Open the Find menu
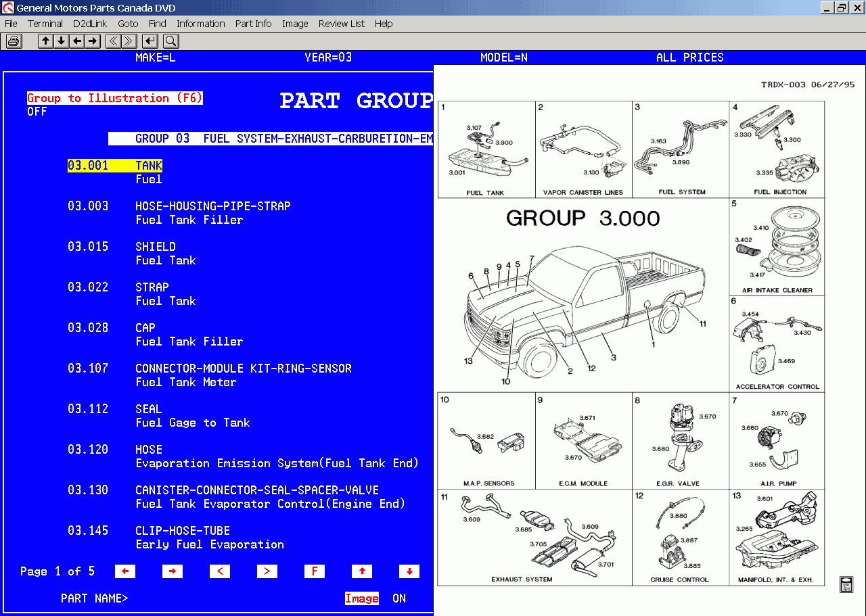Image resolution: width=866 pixels, height=616 pixels. pos(157,24)
